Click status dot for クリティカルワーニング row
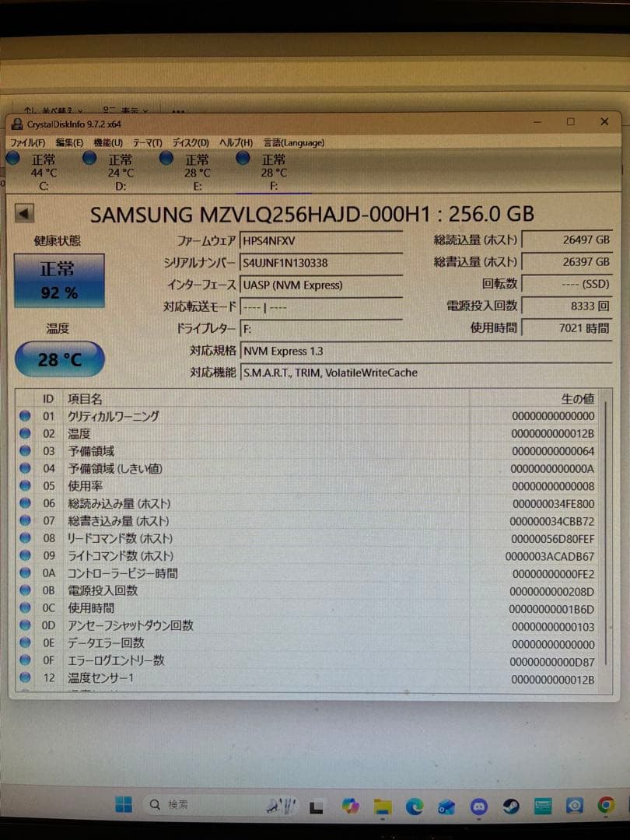The image size is (630, 840). click(25, 415)
